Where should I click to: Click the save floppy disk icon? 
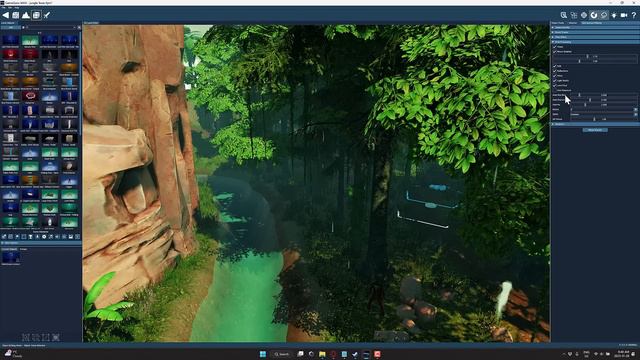point(16,15)
